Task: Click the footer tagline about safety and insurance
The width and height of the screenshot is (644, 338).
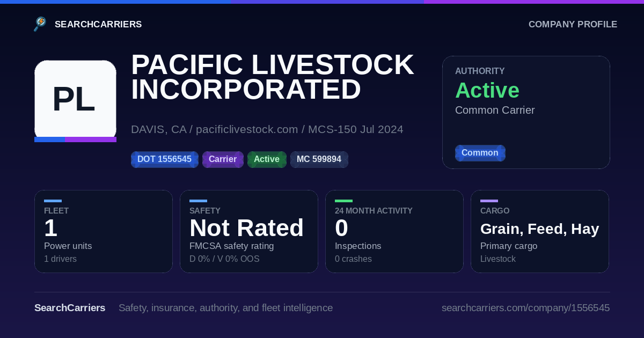Action: point(226,308)
